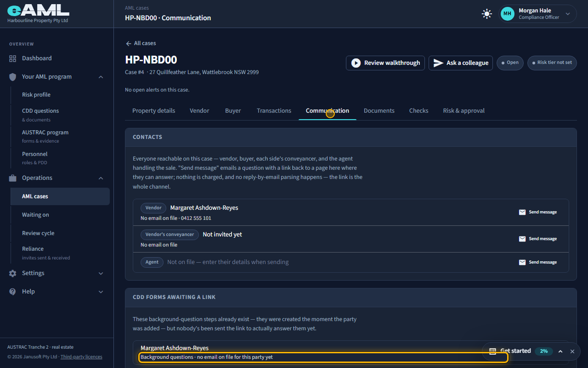588x368 pixels.
Task: Click the paper plane icon in Ask a colleague
Action: click(x=439, y=63)
